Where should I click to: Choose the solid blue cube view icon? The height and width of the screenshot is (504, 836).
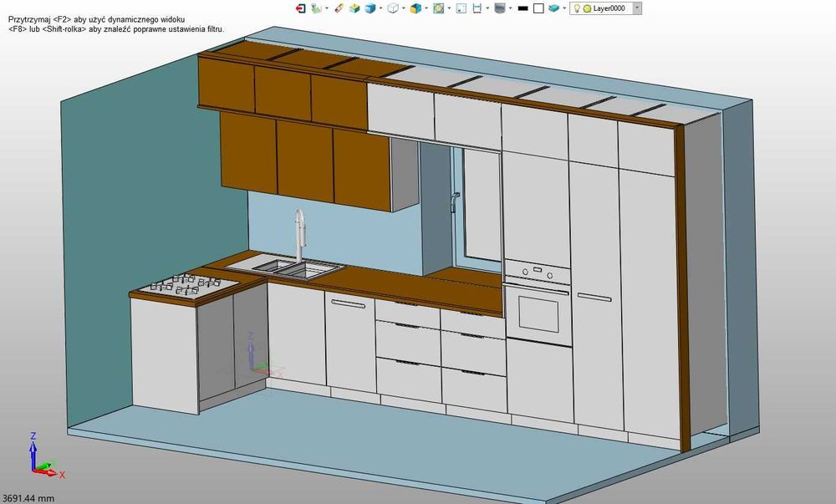coord(370,8)
